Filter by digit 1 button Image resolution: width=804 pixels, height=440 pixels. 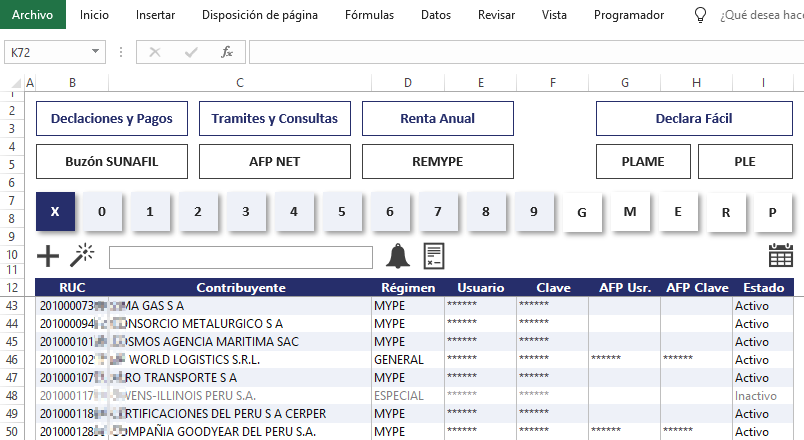[x=150, y=211]
